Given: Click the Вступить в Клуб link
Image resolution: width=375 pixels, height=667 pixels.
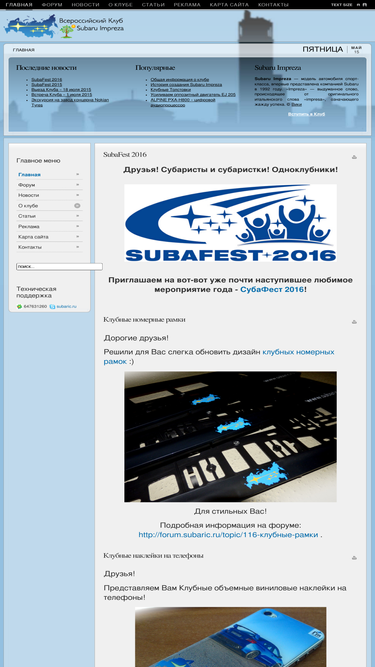Looking at the screenshot, I should tap(306, 114).
